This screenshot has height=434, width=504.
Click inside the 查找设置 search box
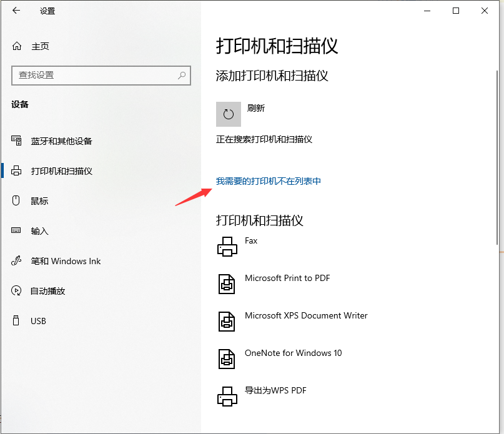coord(94,75)
